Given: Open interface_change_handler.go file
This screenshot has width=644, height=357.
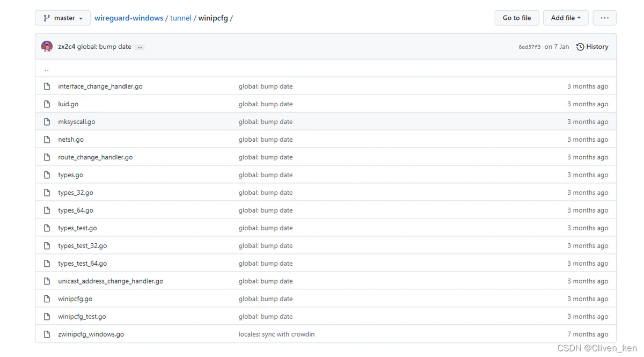Looking at the screenshot, I should [100, 86].
